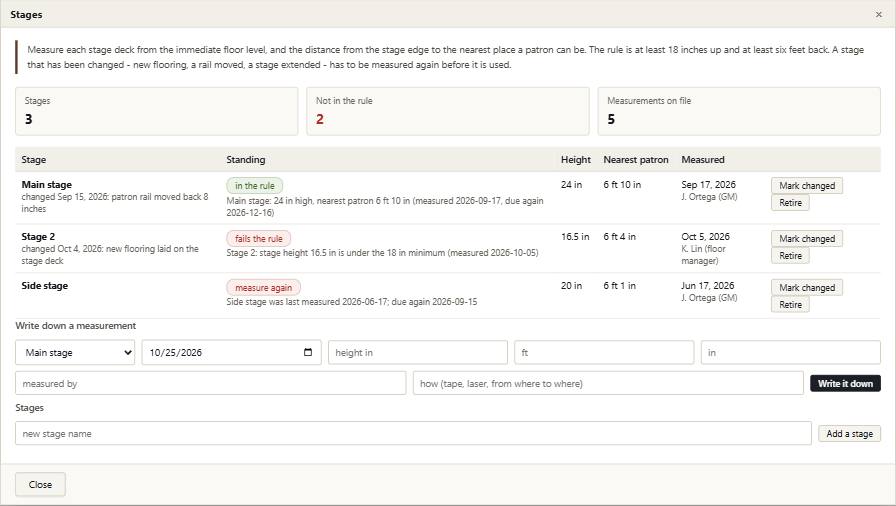Screen dimensions: 896x506
Task: Focus the measured by input field
Action: click(210, 383)
